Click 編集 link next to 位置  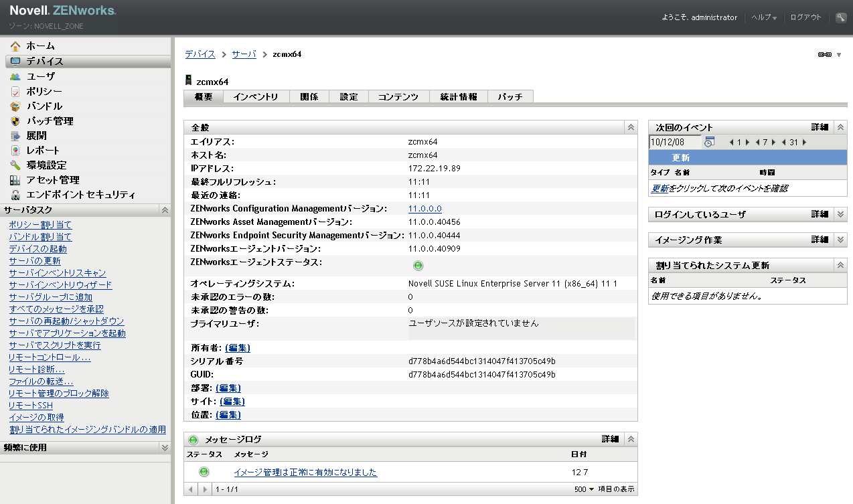[228, 415]
